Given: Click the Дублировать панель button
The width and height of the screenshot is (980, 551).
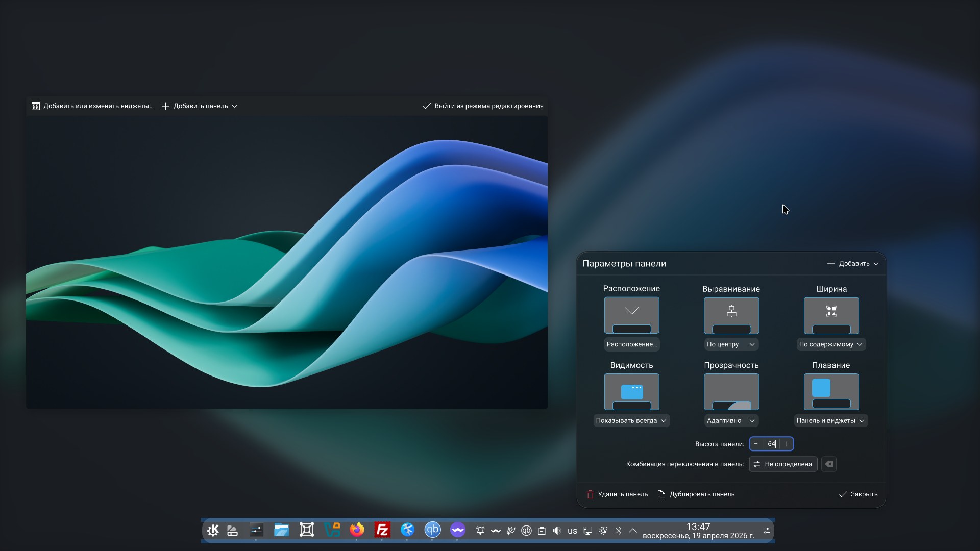Looking at the screenshot, I should point(696,494).
